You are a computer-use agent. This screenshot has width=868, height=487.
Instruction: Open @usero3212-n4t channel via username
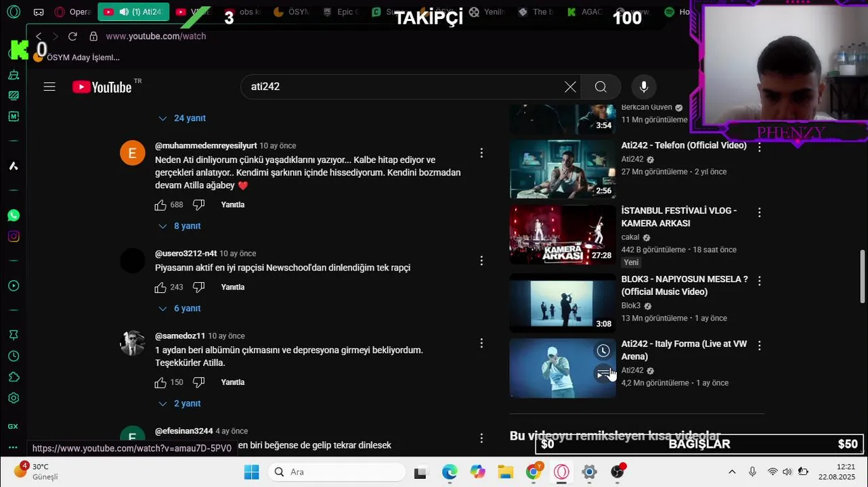pyautogui.click(x=186, y=254)
